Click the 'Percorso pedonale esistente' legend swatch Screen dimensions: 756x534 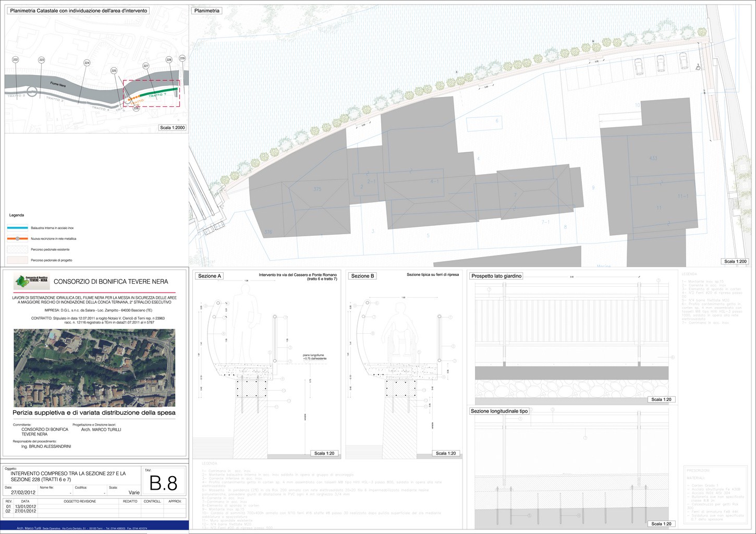pos(17,249)
